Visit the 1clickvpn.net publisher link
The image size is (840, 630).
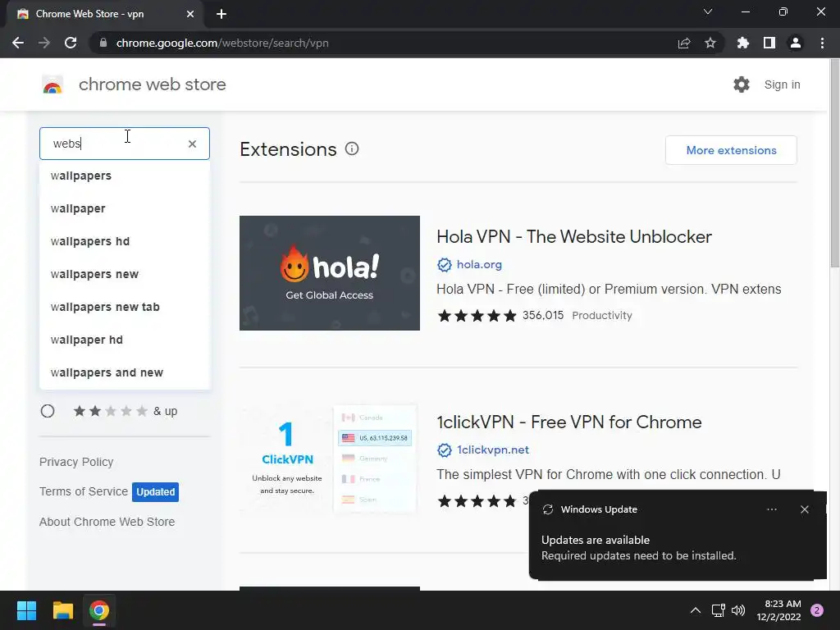tap(492, 450)
